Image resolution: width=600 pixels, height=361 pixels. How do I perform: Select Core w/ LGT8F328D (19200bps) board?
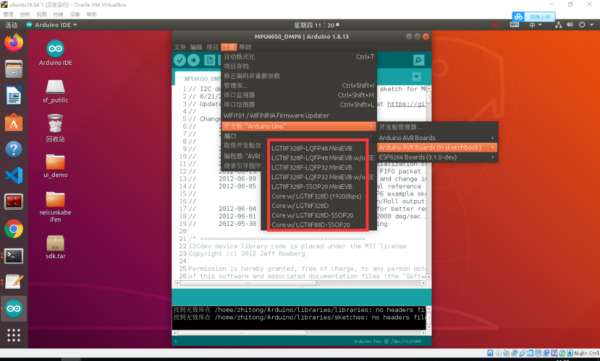(318, 196)
